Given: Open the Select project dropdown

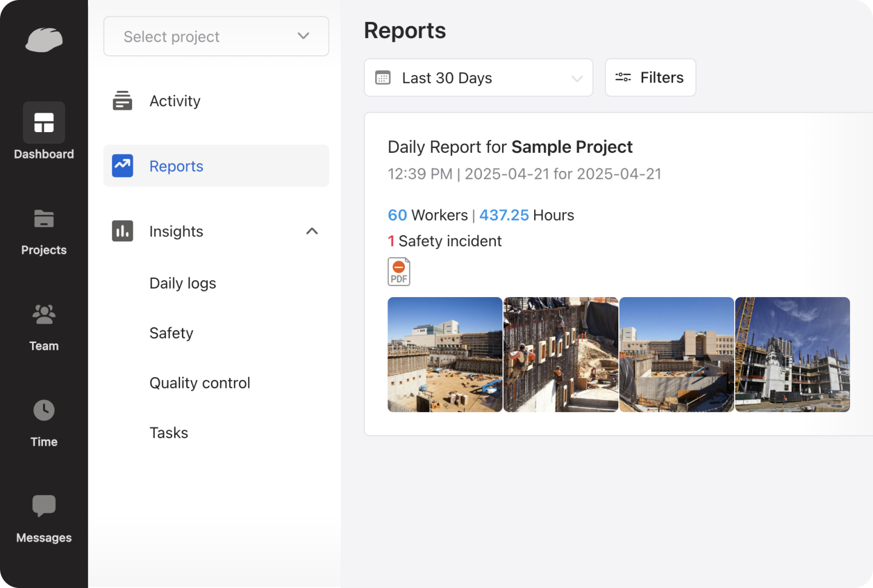Looking at the screenshot, I should (216, 36).
